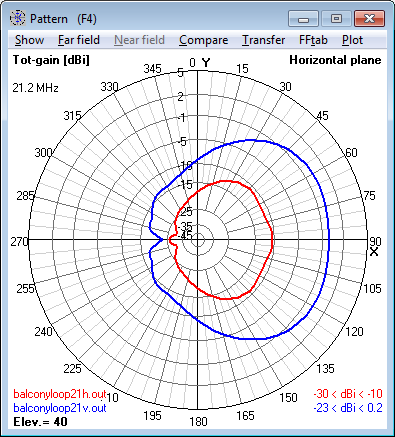Click the 270 degree azimuth label
Screen dimensions: 395x437
coord(19,241)
